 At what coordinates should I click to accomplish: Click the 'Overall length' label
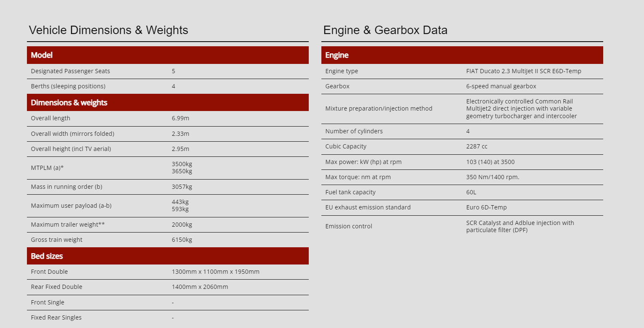(x=50, y=118)
